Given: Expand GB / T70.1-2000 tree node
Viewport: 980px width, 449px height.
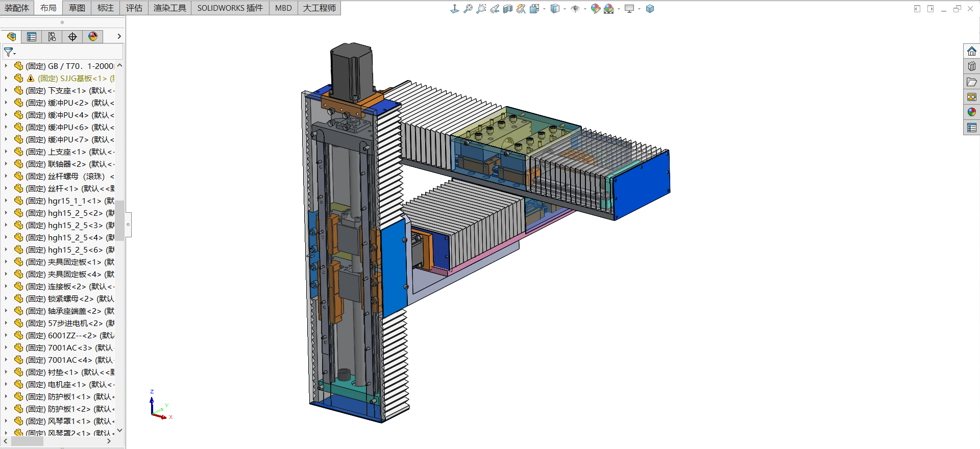Looking at the screenshot, I should (6, 66).
